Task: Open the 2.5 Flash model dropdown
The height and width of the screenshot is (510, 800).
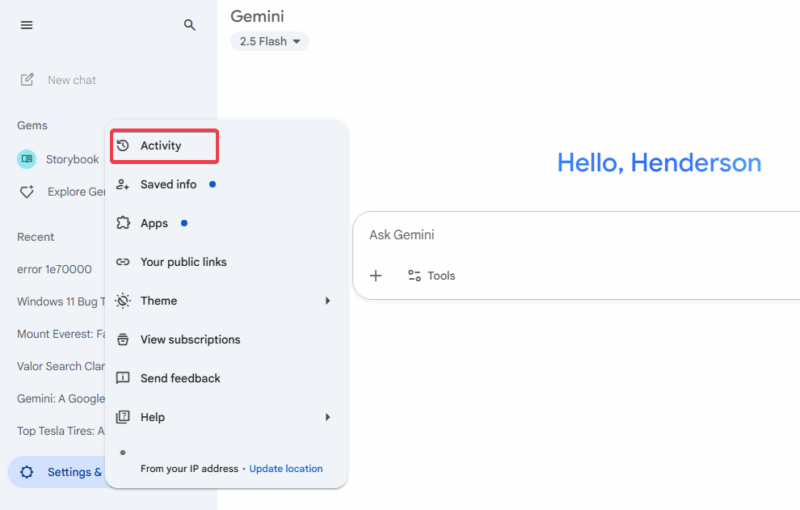Action: click(269, 41)
